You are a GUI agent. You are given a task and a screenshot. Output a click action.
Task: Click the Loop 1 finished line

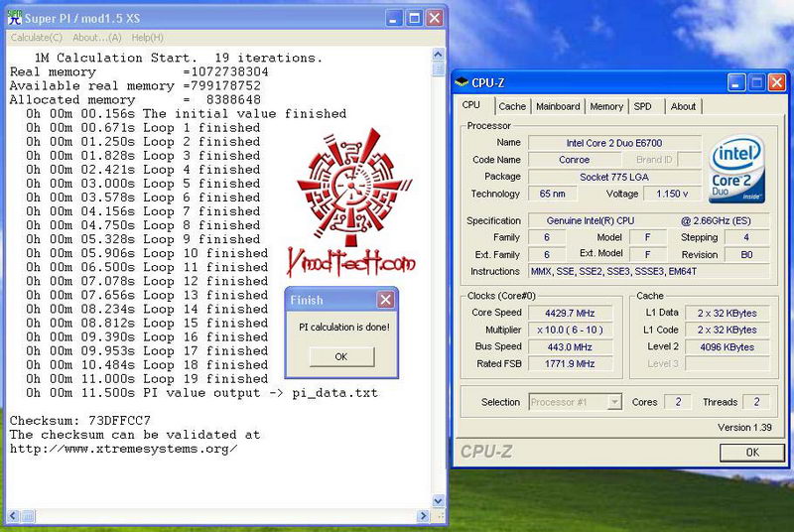143,128
